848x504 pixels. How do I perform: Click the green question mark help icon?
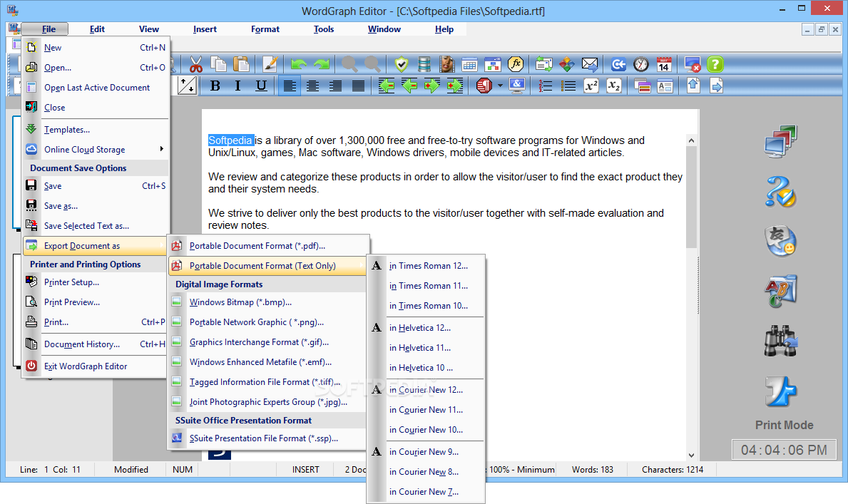[x=715, y=64]
